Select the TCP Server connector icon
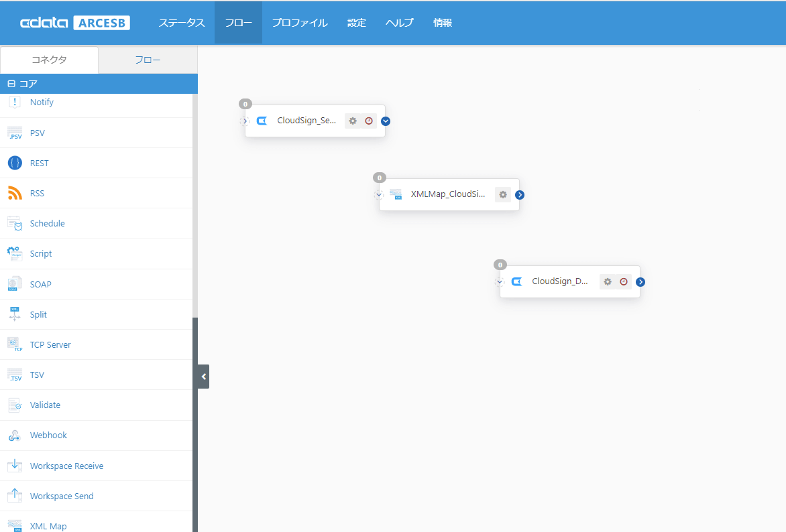The image size is (786, 532). [x=15, y=344]
